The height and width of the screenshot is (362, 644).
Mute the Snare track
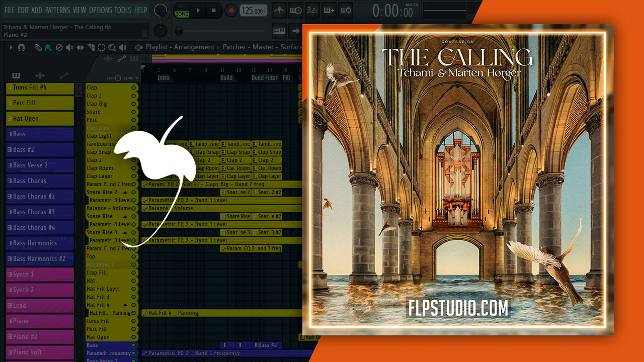134,112
